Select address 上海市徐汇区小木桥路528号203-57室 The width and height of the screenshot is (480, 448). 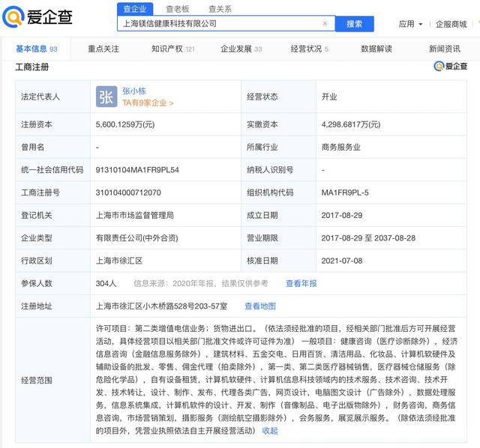click(162, 306)
